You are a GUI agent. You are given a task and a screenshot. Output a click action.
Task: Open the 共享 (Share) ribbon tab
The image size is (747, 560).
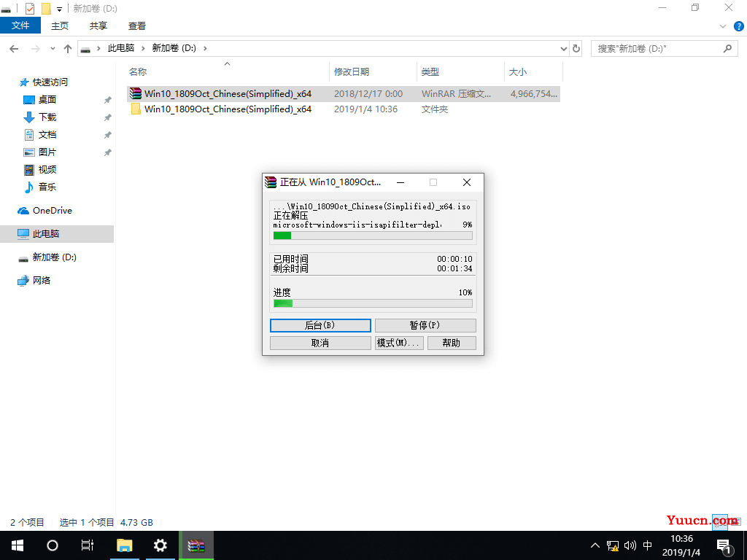pyautogui.click(x=98, y=26)
